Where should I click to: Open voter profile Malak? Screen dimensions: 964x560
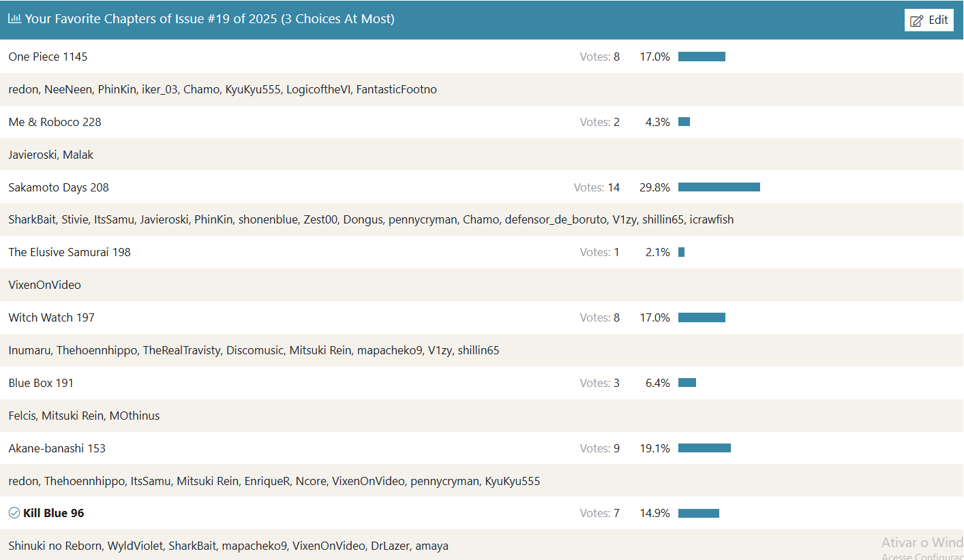click(x=78, y=155)
